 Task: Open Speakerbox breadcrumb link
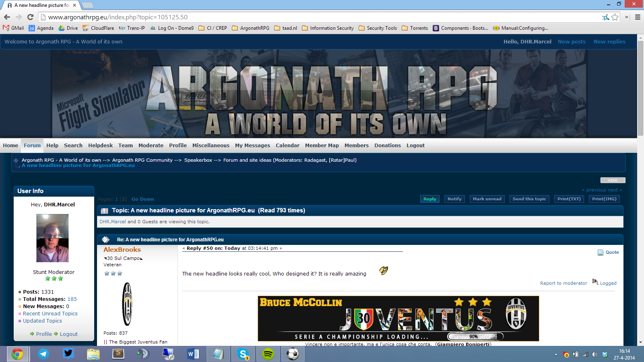(x=198, y=160)
